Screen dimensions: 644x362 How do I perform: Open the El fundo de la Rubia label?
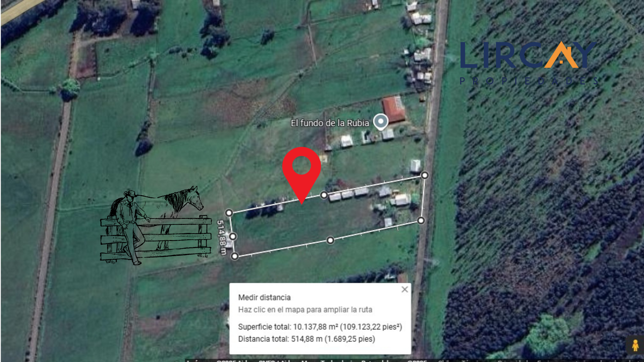coord(330,123)
